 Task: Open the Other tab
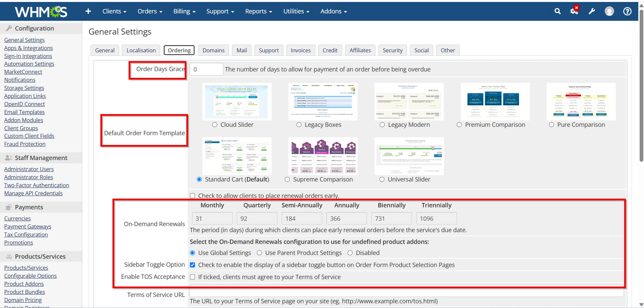coord(448,50)
